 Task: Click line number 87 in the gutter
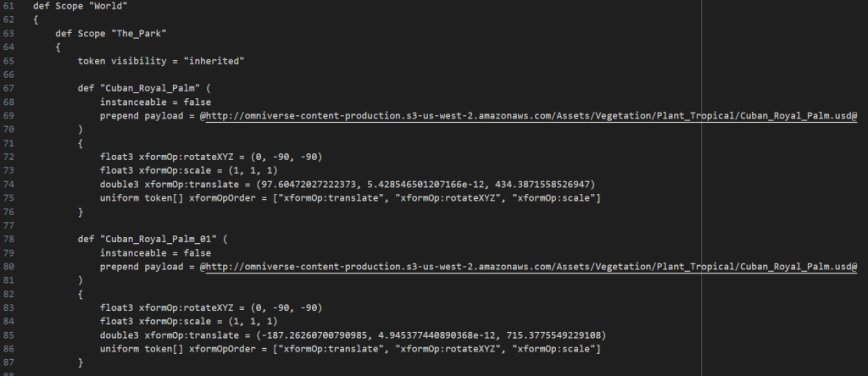pyautogui.click(x=8, y=362)
